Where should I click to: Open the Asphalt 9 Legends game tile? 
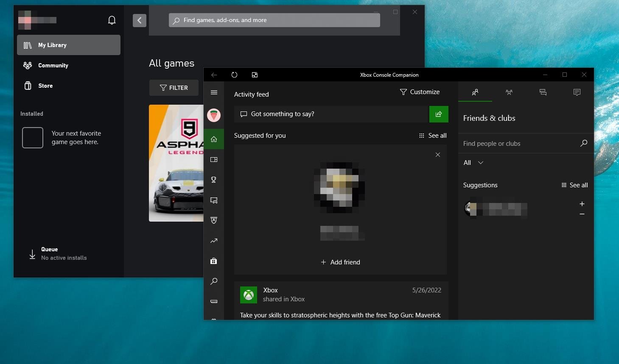[176, 163]
